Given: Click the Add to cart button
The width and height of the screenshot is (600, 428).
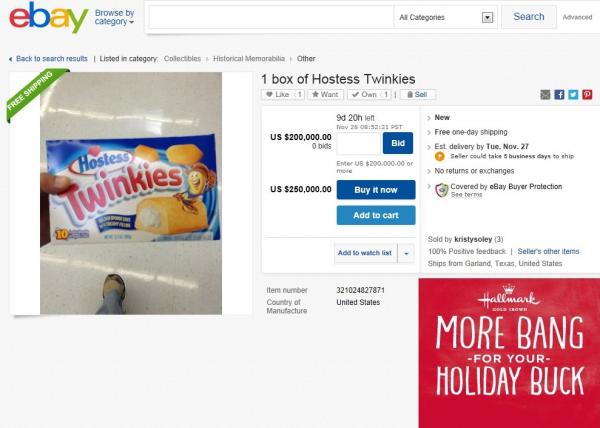Looking at the screenshot, I should 375,215.
